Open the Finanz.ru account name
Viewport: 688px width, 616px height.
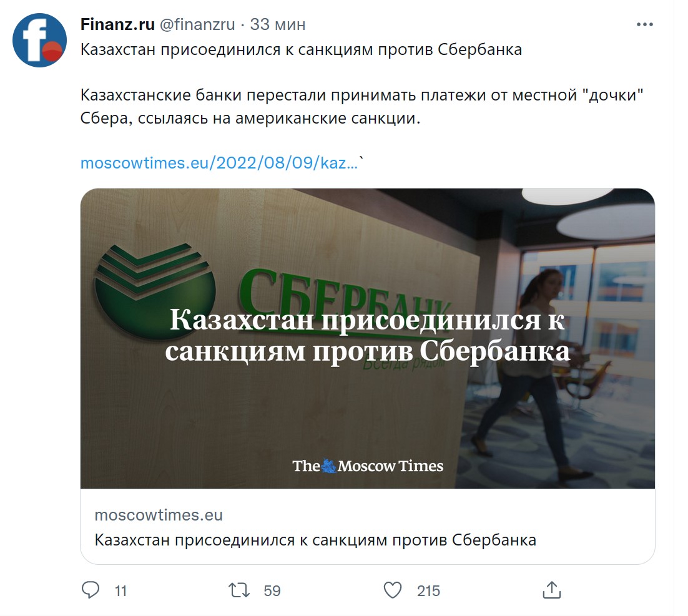(x=117, y=24)
